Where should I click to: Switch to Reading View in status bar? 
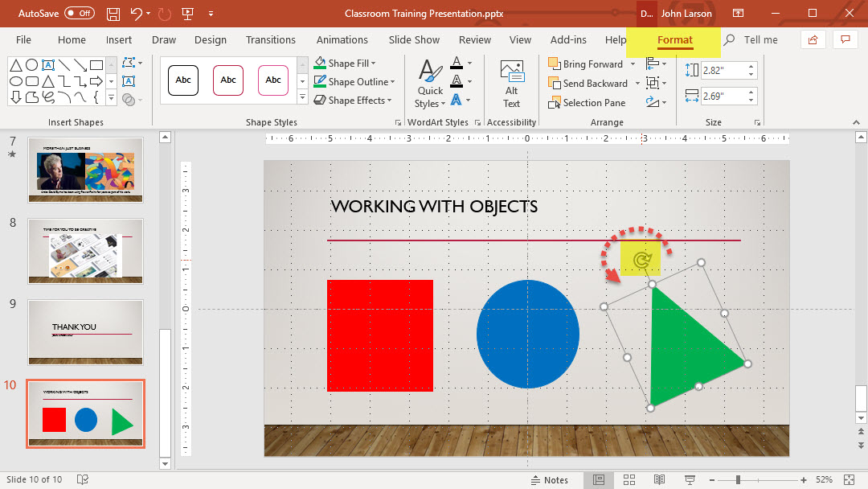click(x=659, y=480)
